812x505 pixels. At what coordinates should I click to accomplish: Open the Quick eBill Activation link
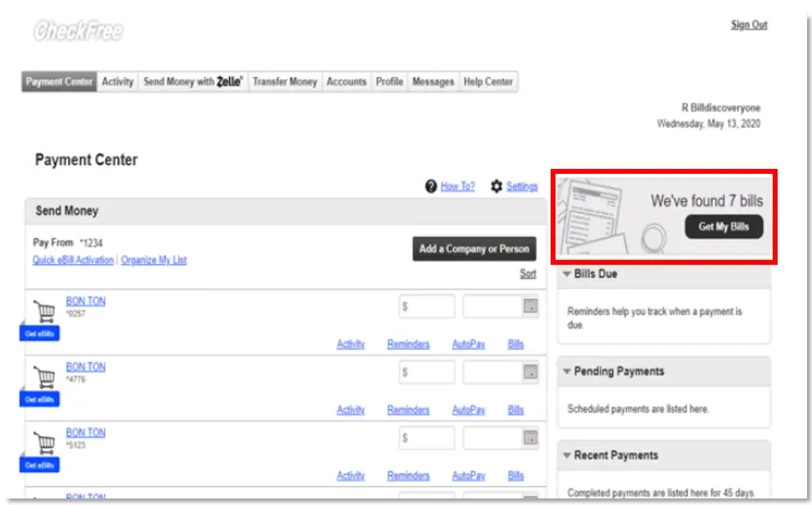(x=73, y=260)
